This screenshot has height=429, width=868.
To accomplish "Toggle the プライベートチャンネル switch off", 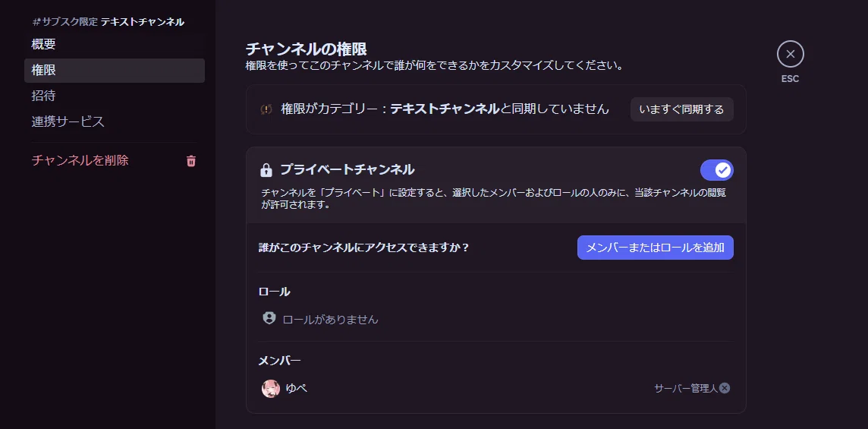I will (716, 170).
